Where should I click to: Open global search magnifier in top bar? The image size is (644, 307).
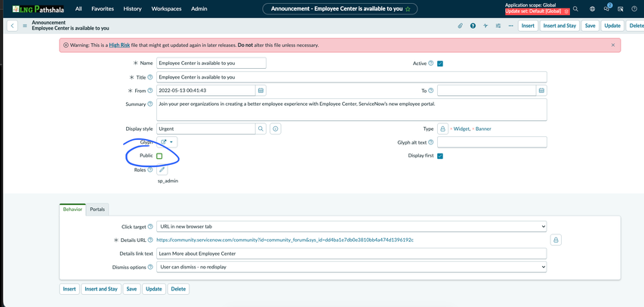575,8
